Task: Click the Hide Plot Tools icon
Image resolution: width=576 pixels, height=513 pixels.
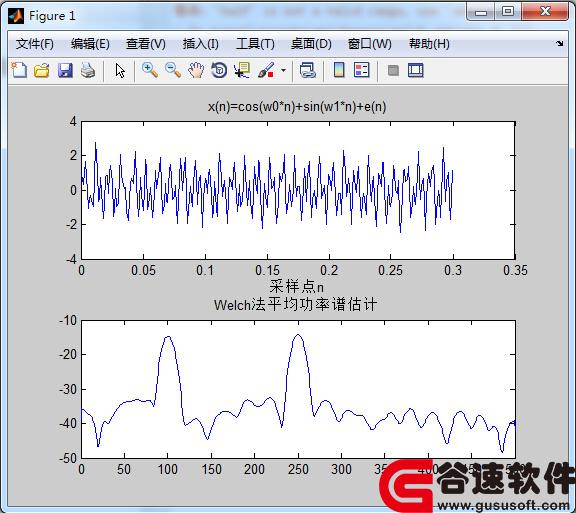Action: [x=393, y=70]
